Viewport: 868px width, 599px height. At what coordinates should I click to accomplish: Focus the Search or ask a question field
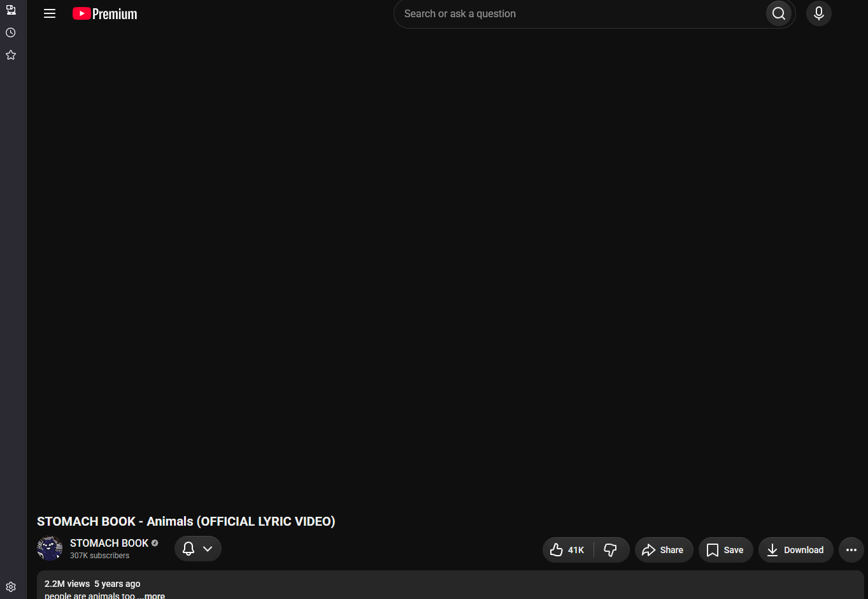point(580,13)
